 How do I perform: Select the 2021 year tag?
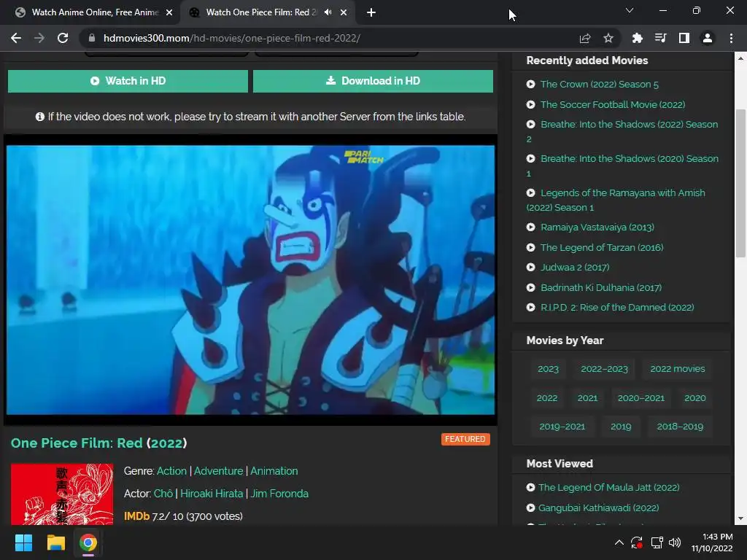(587, 398)
